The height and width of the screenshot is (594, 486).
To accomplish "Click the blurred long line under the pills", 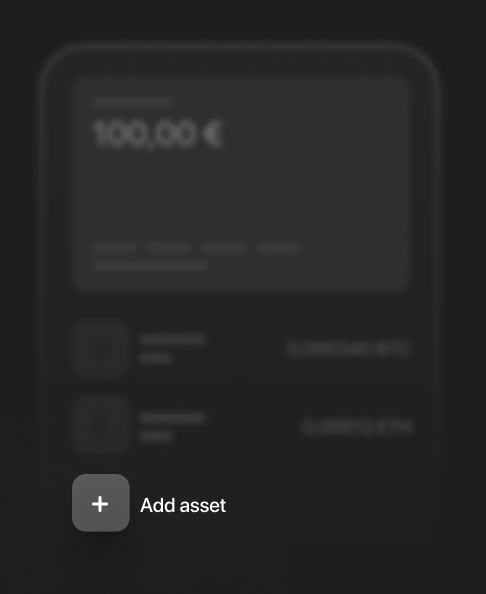I will [x=150, y=266].
